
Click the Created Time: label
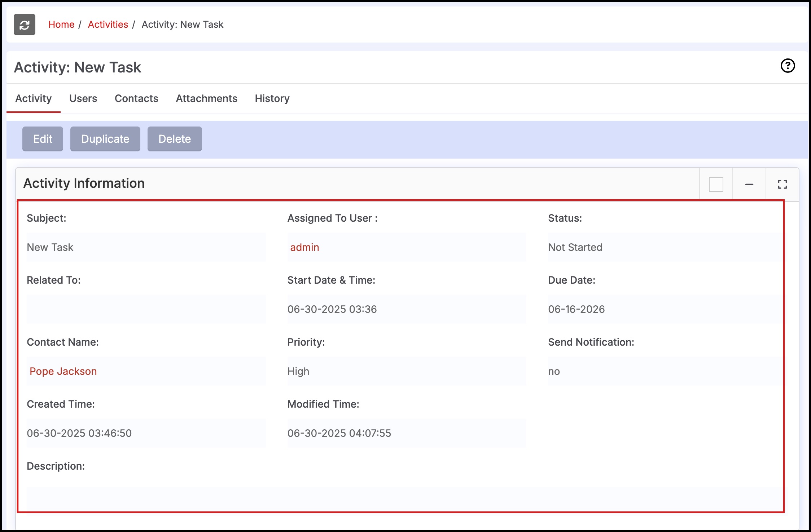[x=61, y=404]
